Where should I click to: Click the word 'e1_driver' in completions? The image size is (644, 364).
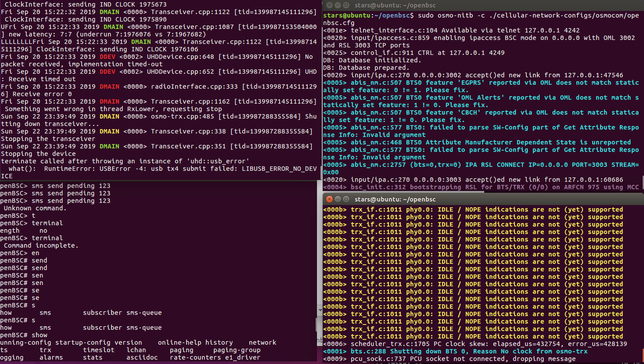click(x=243, y=357)
